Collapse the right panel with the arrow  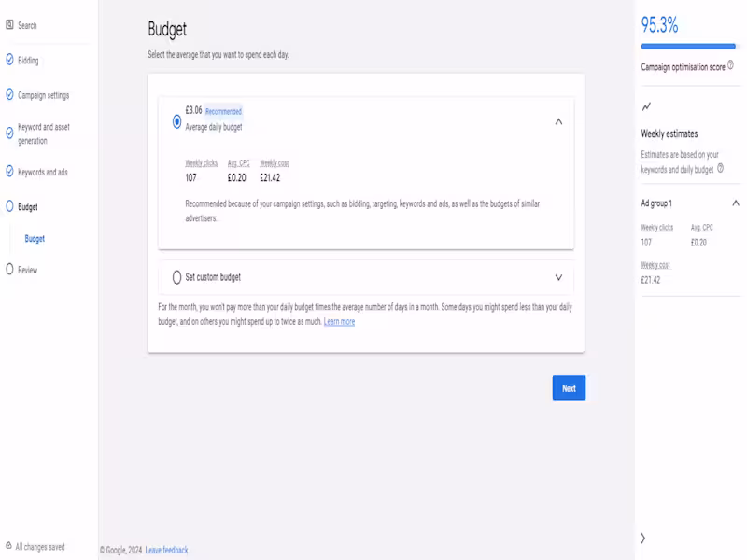[643, 539]
